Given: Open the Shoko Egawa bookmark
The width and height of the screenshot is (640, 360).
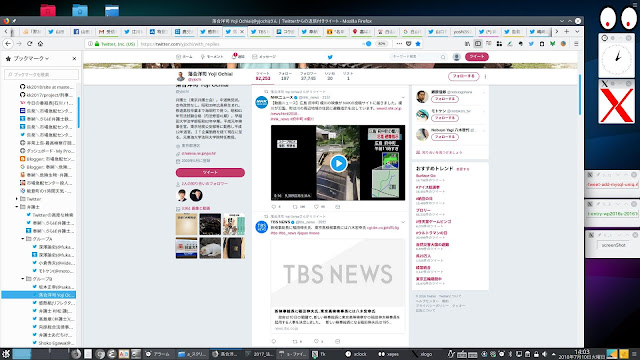Looking at the screenshot, I should coord(53,343).
